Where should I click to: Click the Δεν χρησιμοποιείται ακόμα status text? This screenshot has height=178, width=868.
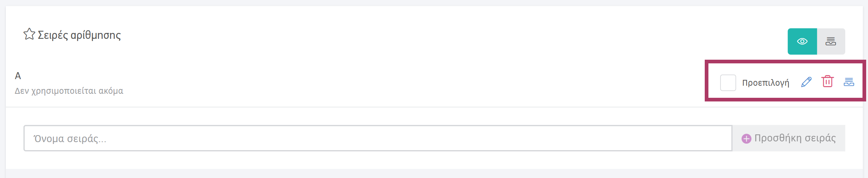69,91
